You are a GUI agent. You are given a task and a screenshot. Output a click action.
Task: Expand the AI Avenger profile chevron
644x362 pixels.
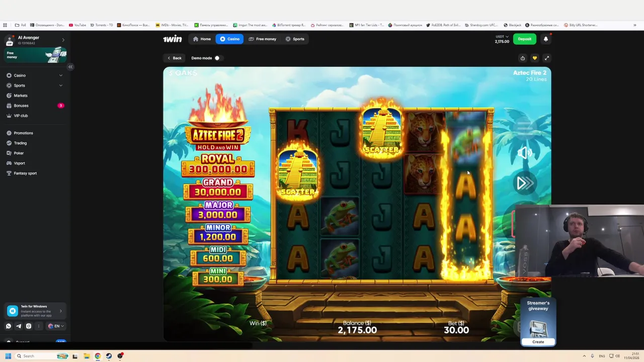click(x=63, y=40)
